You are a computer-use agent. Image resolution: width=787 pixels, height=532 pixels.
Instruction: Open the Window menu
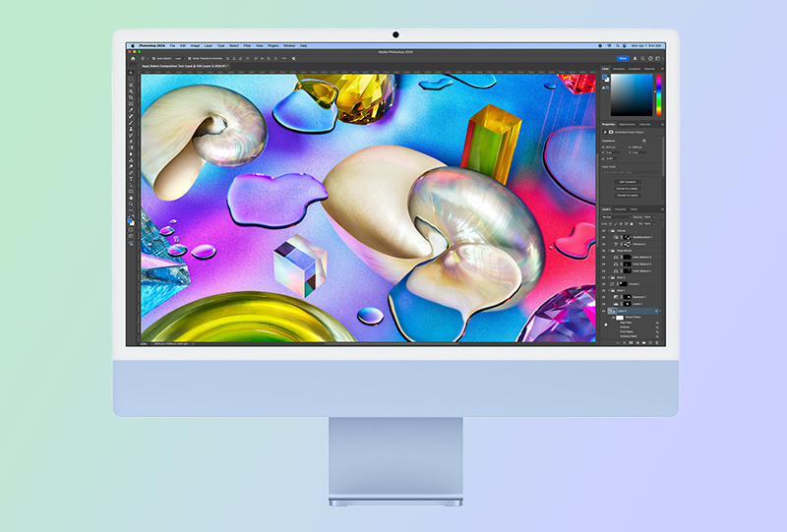tap(289, 45)
